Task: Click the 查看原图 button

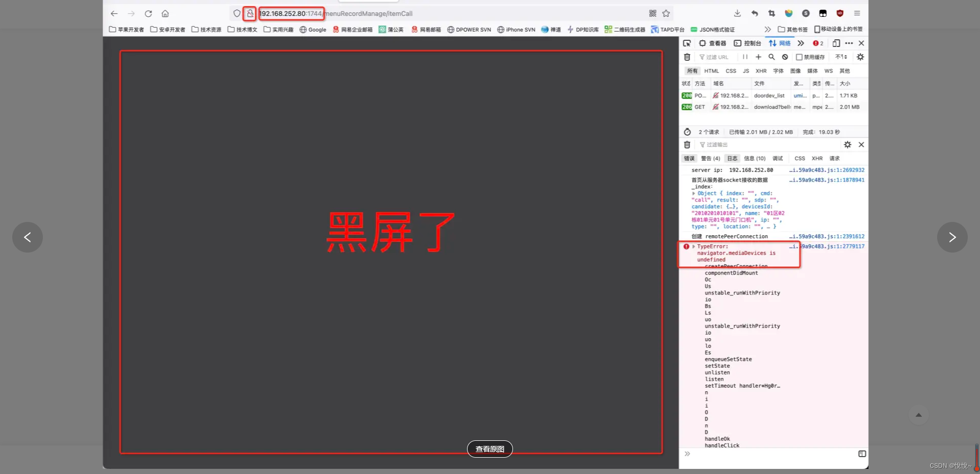Action: click(x=489, y=449)
